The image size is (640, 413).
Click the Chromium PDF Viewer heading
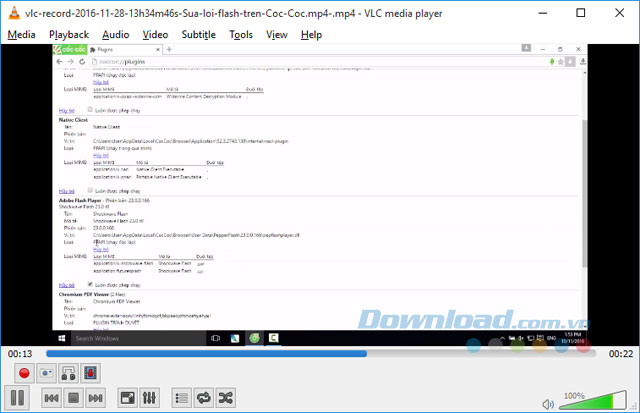click(x=84, y=294)
